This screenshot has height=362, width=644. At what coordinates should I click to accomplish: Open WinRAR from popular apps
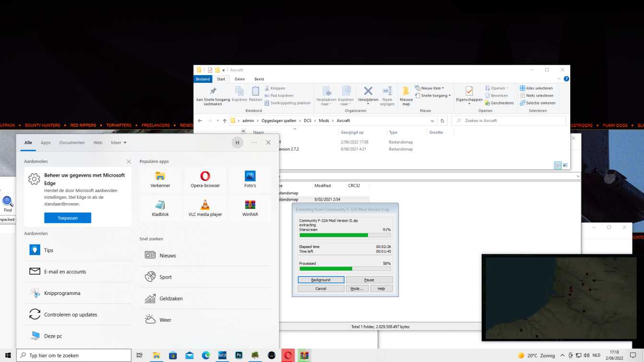point(250,208)
